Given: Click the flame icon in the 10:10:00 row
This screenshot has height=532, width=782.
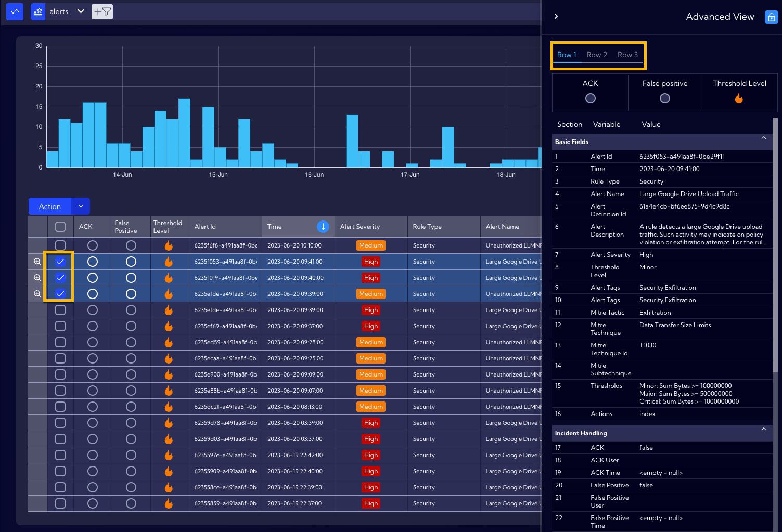Looking at the screenshot, I should (x=169, y=245).
